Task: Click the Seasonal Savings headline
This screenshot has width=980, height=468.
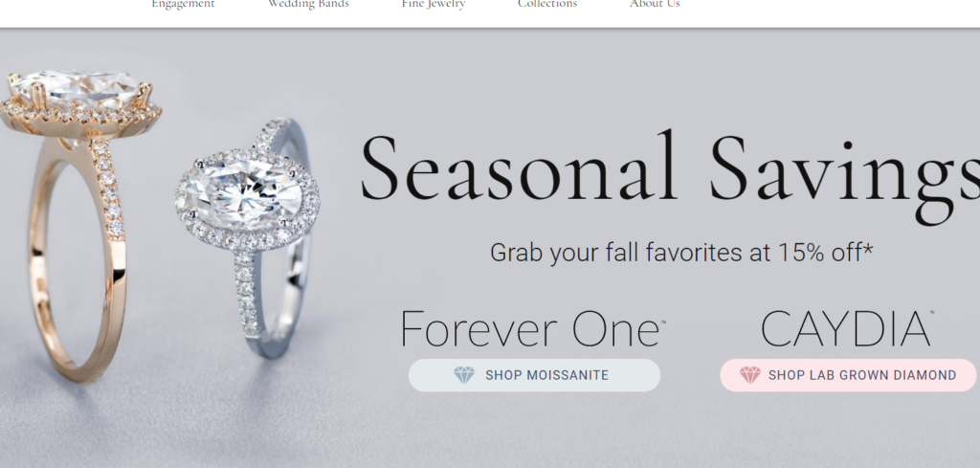Action: [669, 172]
